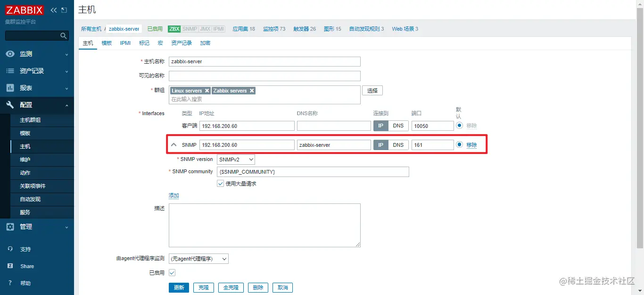Focus the SNMP port 161 field
The height and width of the screenshot is (295, 644).
click(432, 145)
